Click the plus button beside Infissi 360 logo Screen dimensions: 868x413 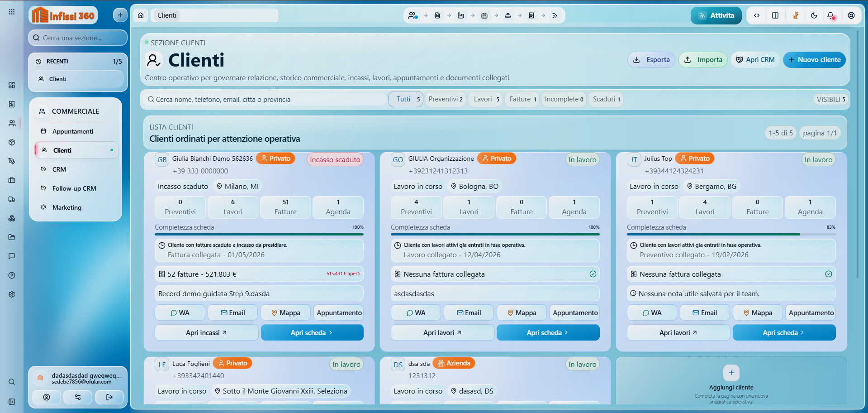pyautogui.click(x=120, y=15)
